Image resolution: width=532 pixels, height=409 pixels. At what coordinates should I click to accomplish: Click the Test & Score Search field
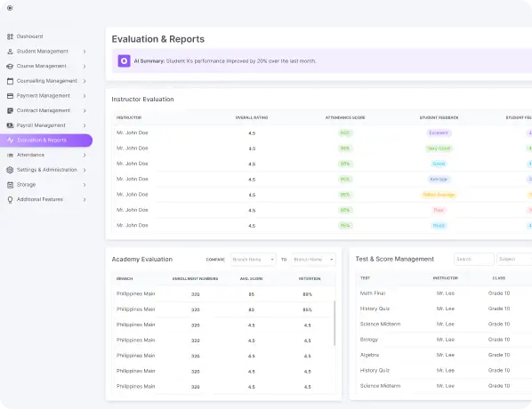pos(473,259)
